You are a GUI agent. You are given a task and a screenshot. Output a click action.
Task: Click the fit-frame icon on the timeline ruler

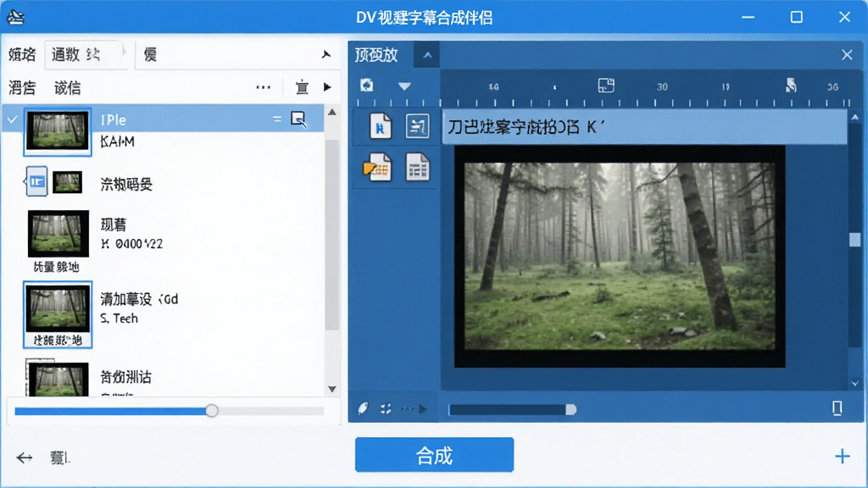[606, 86]
